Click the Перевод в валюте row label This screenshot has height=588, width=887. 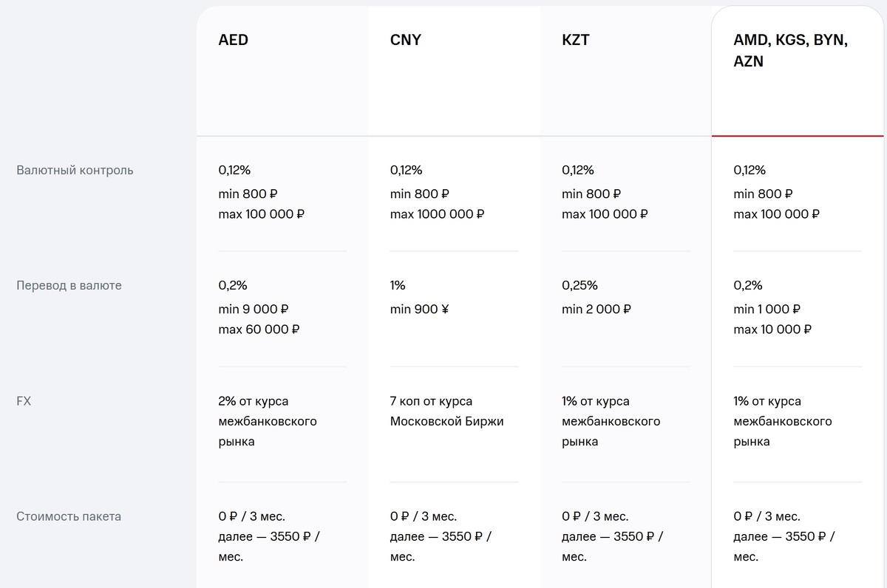click(x=69, y=285)
